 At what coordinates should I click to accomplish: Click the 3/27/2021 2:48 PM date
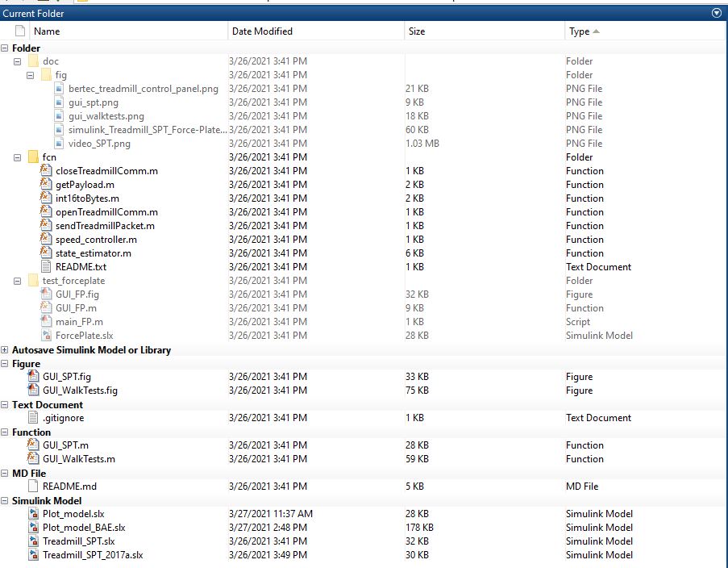point(268,528)
